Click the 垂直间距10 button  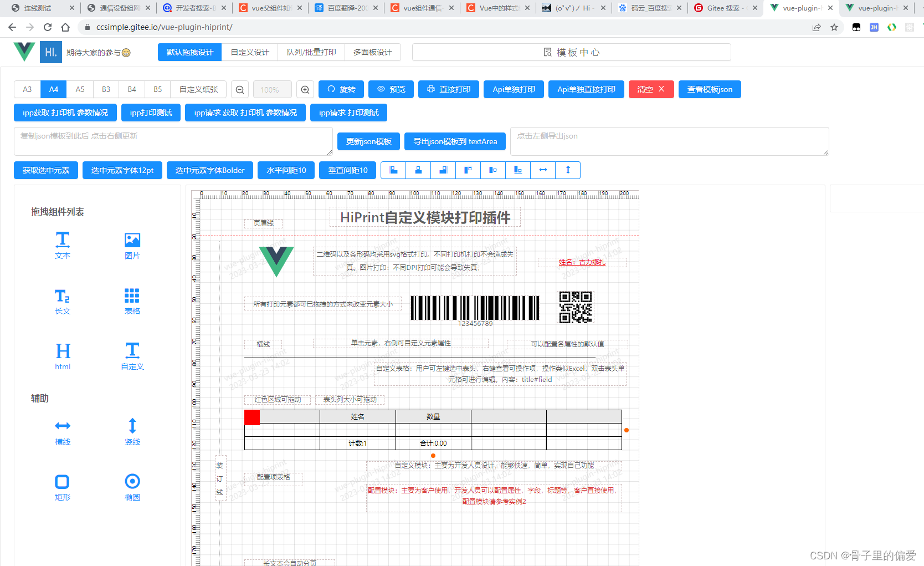click(348, 170)
